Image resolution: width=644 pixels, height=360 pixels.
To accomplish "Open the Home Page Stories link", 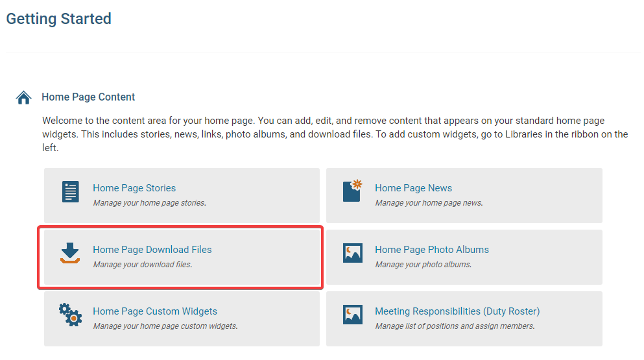I will tap(134, 188).
